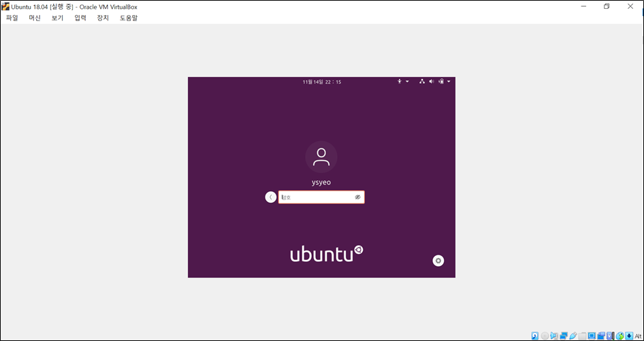This screenshot has height=341, width=644.
Task: Click the shared folders status bar icon
Action: [583, 336]
